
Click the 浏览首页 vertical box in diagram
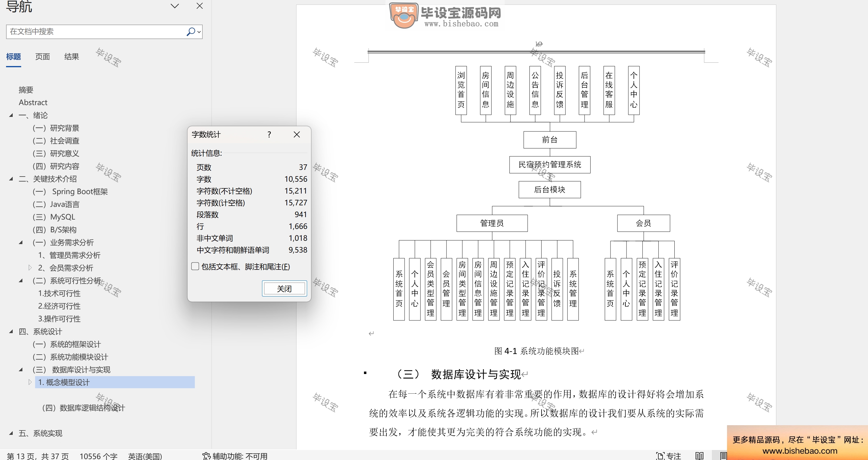click(x=461, y=90)
